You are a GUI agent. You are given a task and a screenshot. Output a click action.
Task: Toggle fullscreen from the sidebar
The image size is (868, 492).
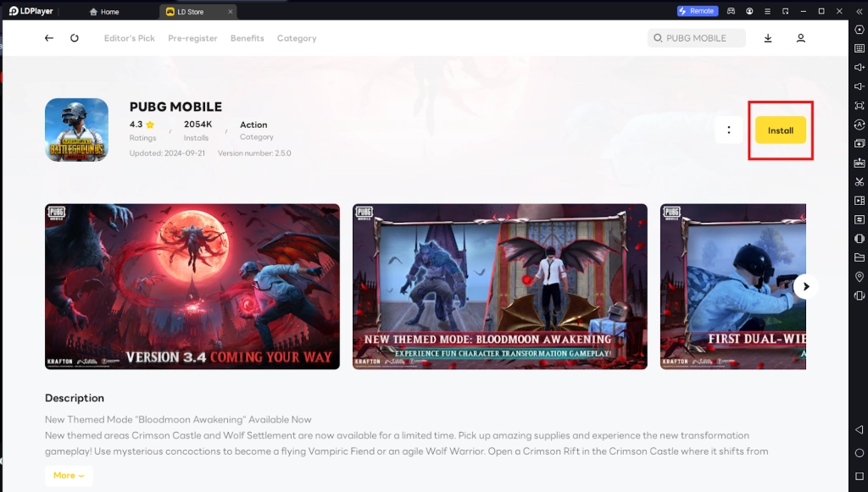coord(860,106)
